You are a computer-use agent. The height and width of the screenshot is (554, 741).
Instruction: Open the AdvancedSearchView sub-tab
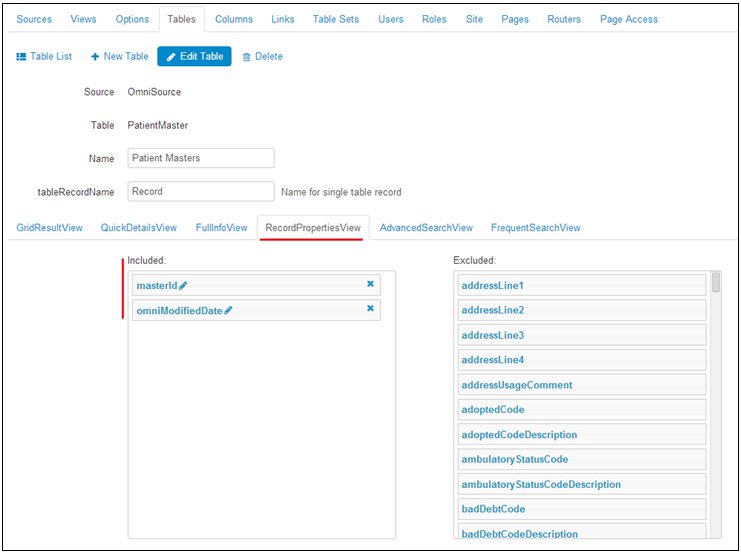[426, 228]
